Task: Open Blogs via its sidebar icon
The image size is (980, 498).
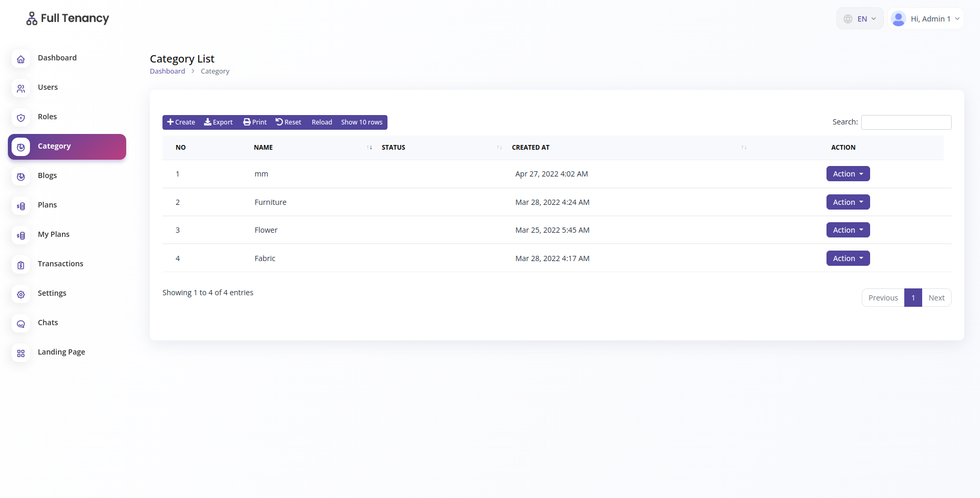Action: tap(21, 177)
